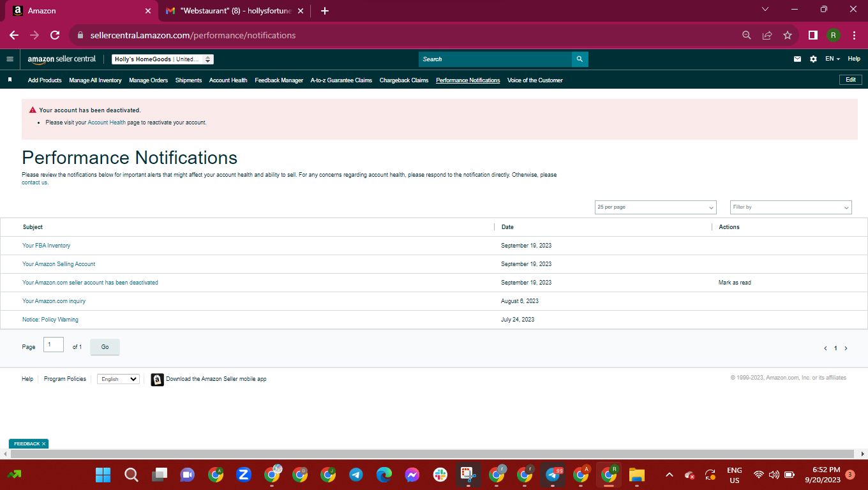Open the Chrome three-dot menu
Image resolution: width=868 pixels, height=490 pixels.
(x=854, y=35)
